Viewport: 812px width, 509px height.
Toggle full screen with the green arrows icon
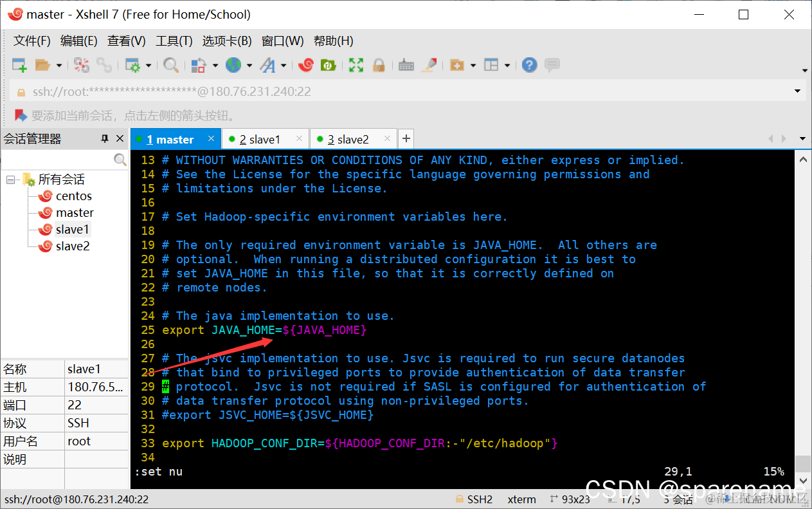point(356,65)
